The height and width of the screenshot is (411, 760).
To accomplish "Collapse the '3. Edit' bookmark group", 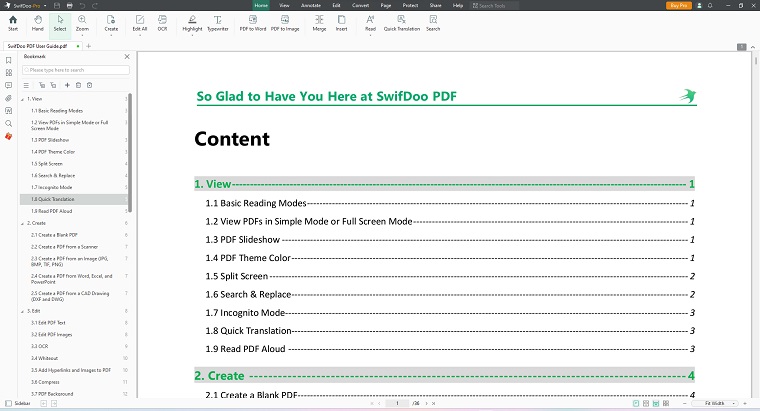I will click(x=23, y=311).
